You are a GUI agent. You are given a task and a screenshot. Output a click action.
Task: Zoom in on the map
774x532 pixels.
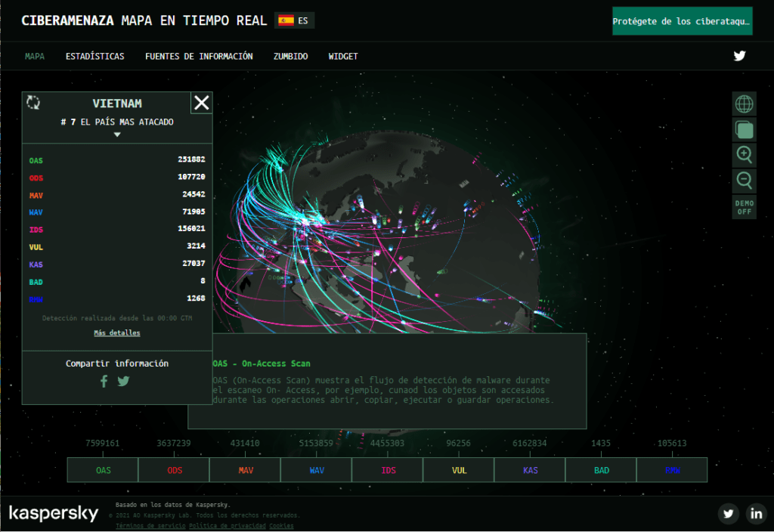tap(744, 155)
